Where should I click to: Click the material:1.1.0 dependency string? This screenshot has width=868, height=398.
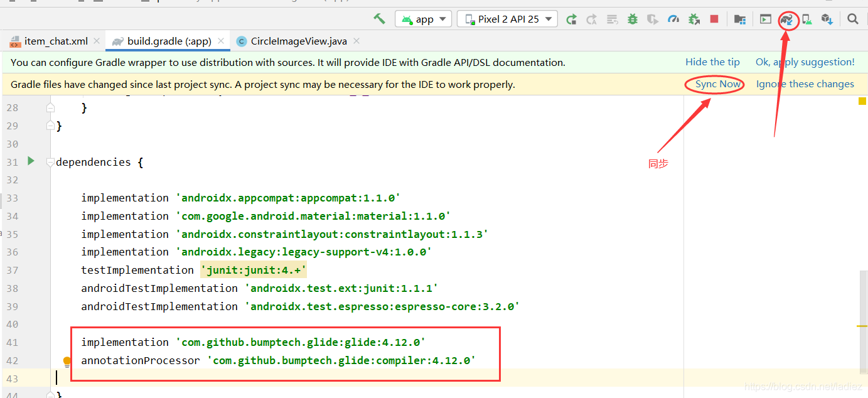click(x=313, y=216)
